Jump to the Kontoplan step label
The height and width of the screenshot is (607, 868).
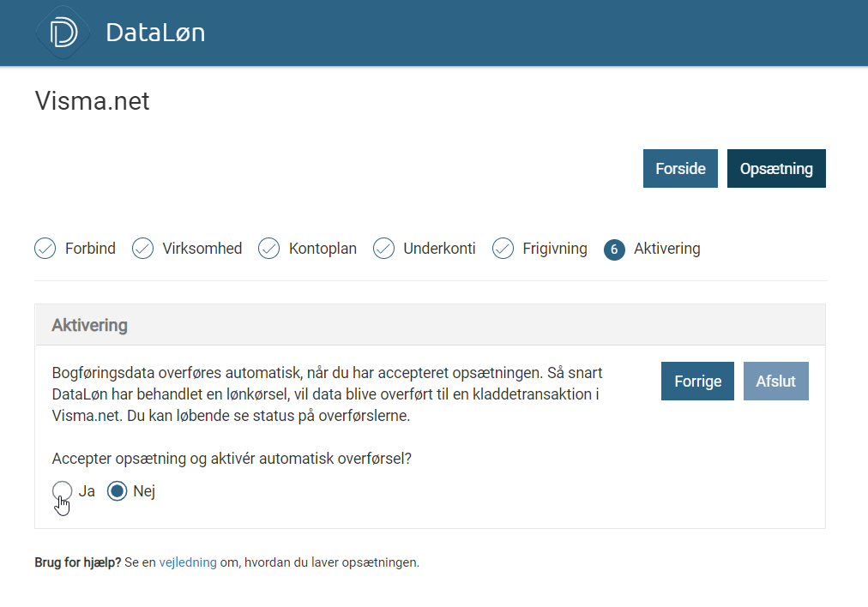[x=323, y=249]
